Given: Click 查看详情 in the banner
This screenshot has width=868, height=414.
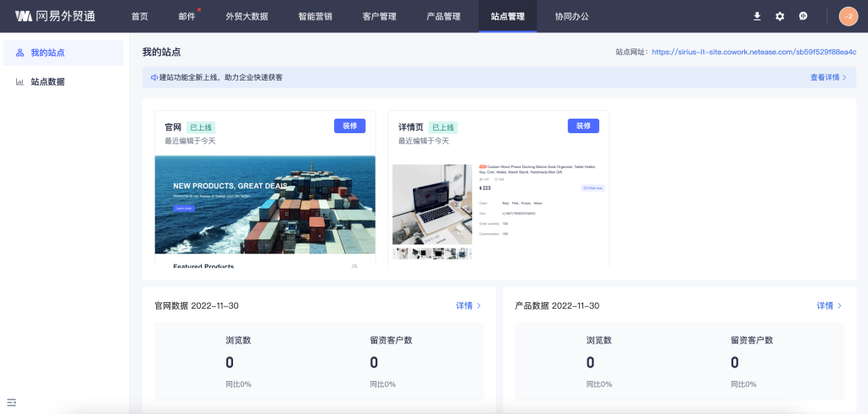Looking at the screenshot, I should pyautogui.click(x=828, y=77).
